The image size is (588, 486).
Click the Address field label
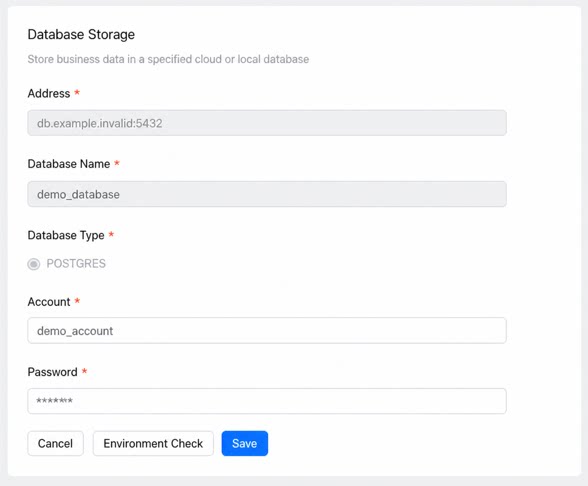point(49,93)
